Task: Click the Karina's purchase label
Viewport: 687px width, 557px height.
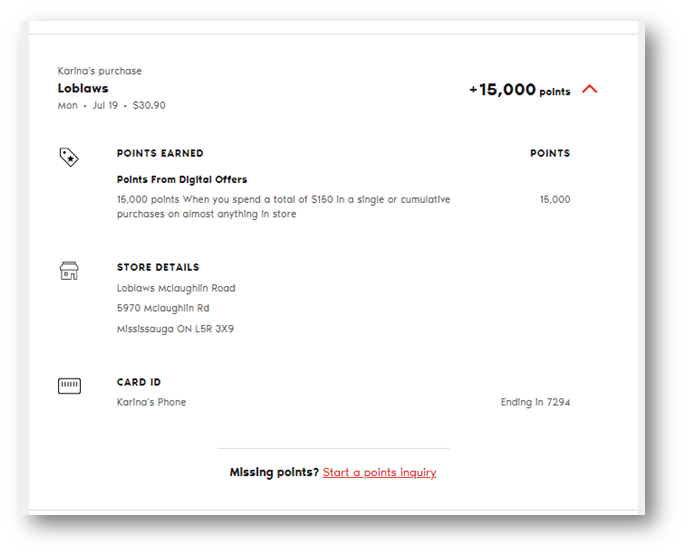Action: [x=100, y=71]
